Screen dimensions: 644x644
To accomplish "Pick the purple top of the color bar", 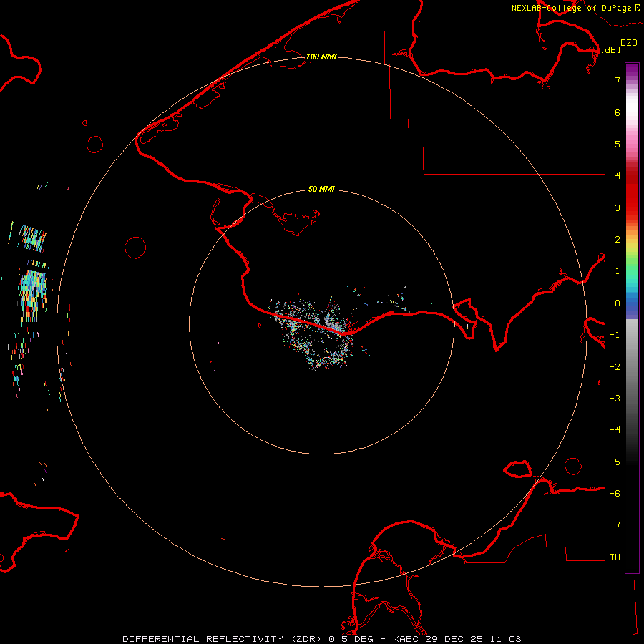I will coord(632,71).
